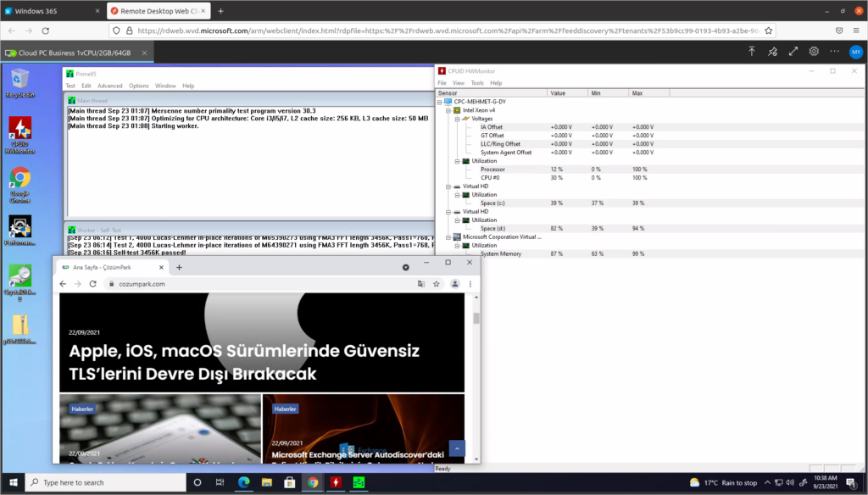
Task: Click the MY user avatar
Action: [856, 52]
